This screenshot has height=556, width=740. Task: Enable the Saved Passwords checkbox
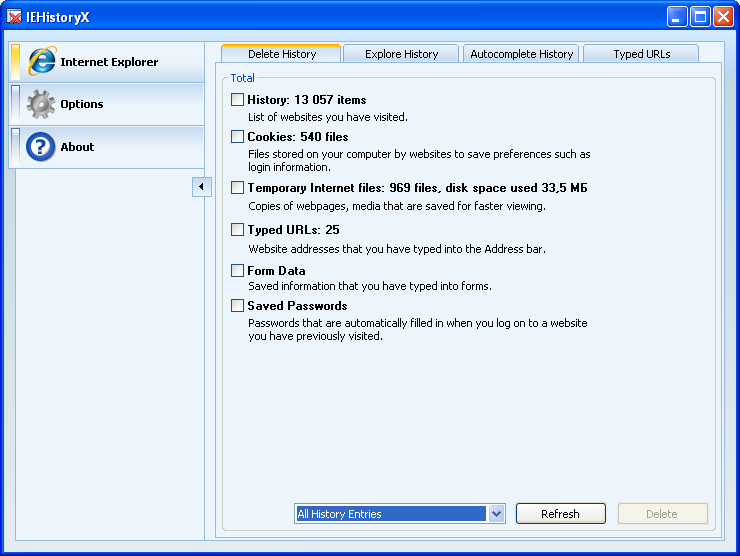(x=237, y=305)
